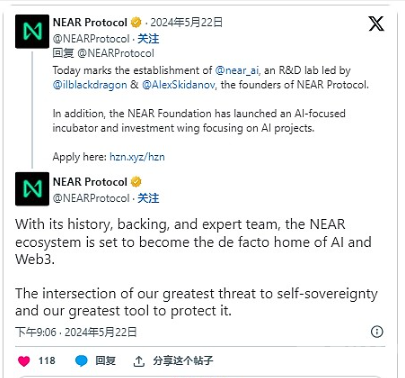This screenshot has width=405, height=378.
Task: Open the 下午9:06 · 2024年5月22日 timestamp
Action: 76,332
